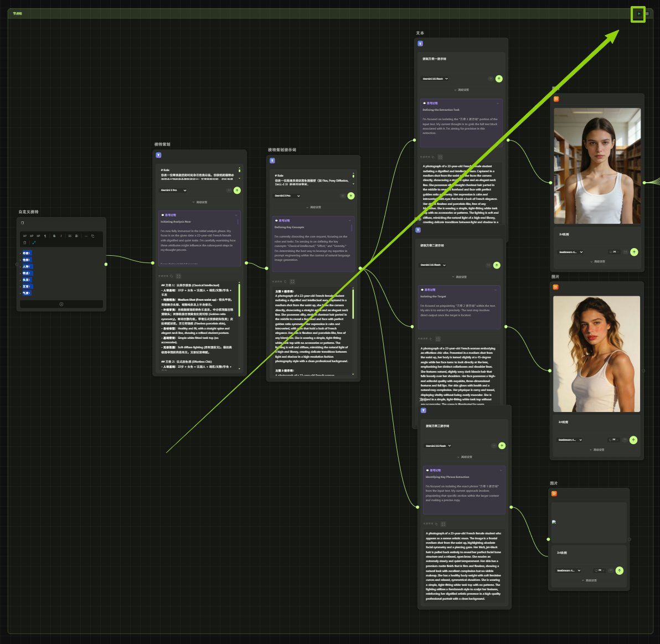Open the Gemini 3 Pro model dropdown in 模特策划

(x=174, y=190)
